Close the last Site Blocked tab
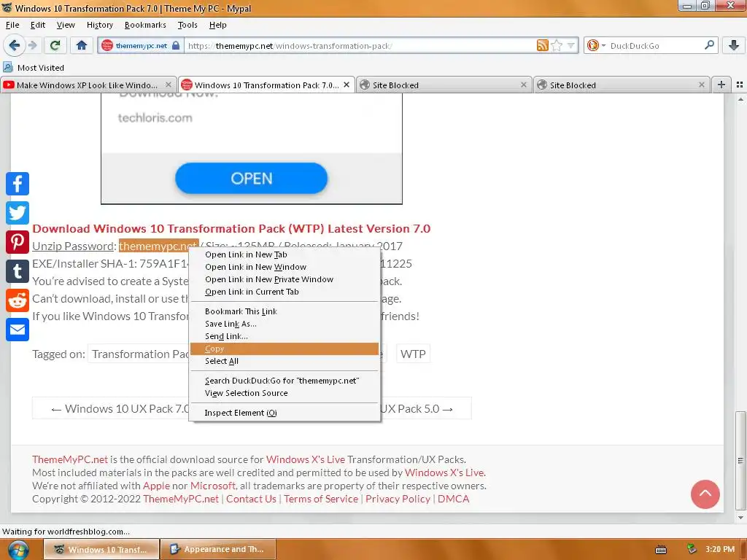Image resolution: width=747 pixels, height=560 pixels. [x=701, y=85]
